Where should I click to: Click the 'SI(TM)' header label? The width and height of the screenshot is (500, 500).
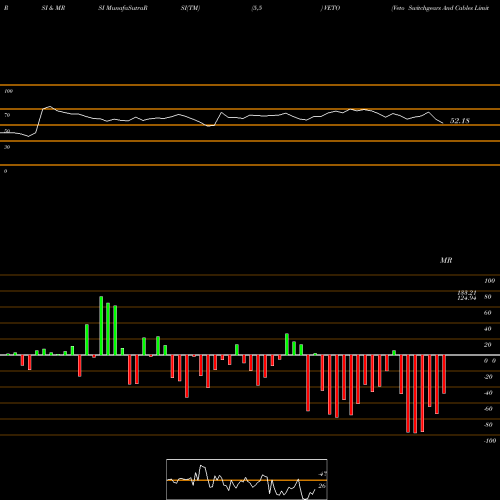[x=190, y=8]
